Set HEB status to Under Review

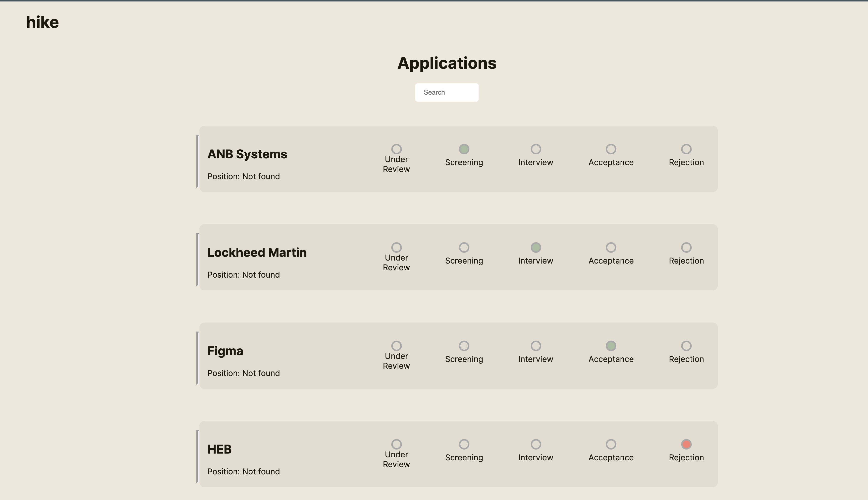[x=396, y=444]
